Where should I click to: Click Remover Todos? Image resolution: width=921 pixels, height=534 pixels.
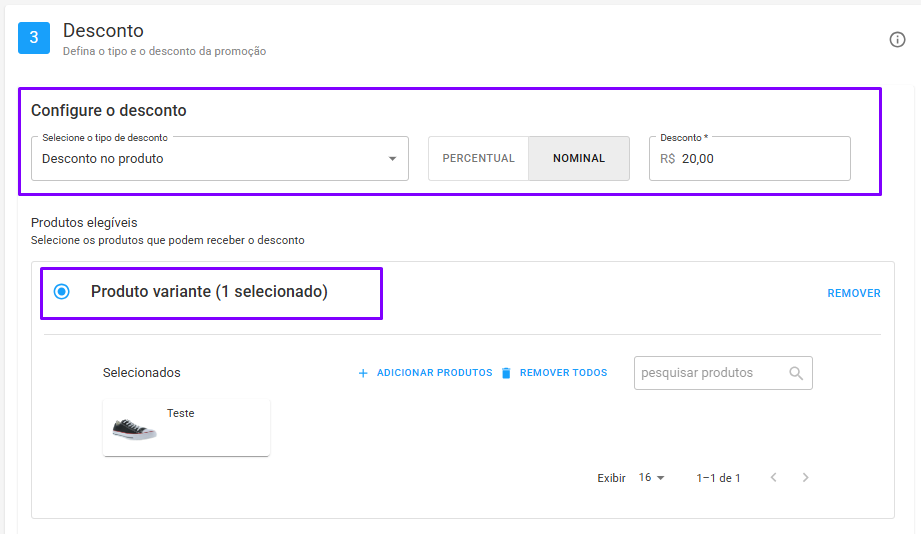coord(563,372)
